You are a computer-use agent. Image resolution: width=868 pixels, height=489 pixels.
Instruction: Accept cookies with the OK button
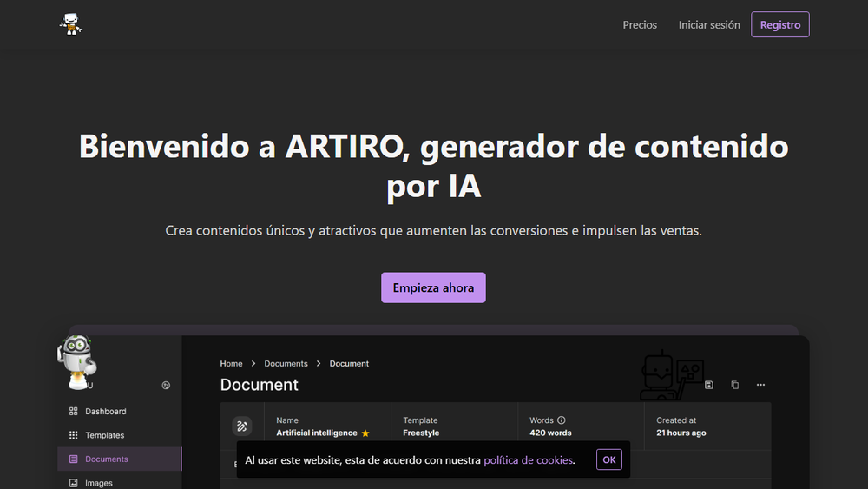[x=609, y=459]
